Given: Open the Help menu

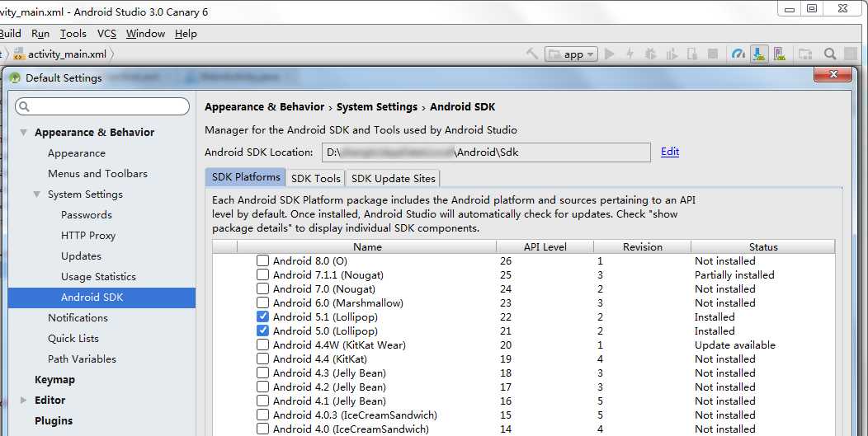Looking at the screenshot, I should pyautogui.click(x=186, y=33).
